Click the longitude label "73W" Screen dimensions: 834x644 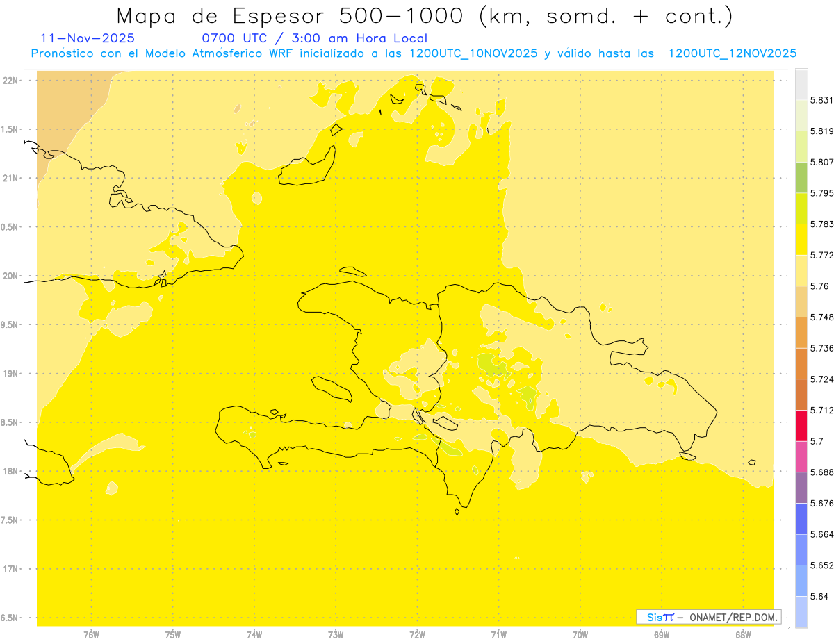(336, 635)
